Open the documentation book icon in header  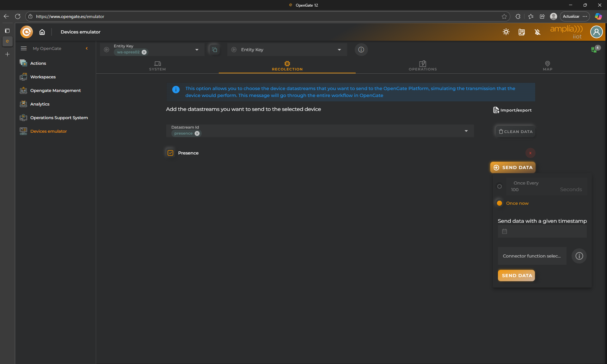(522, 32)
